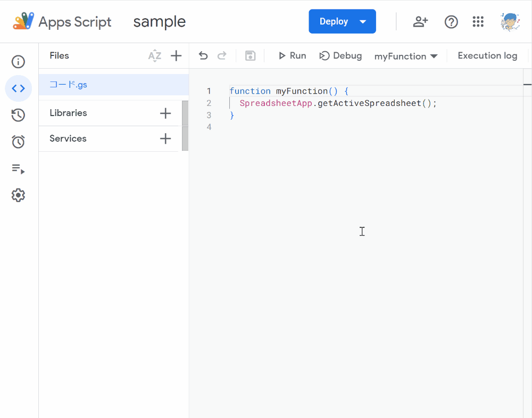Redo the last edit
Screen dimensions: 532x418
pos(222,56)
